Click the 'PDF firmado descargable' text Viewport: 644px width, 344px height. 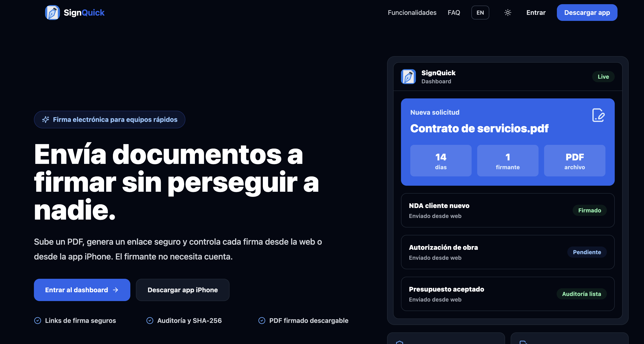309,321
